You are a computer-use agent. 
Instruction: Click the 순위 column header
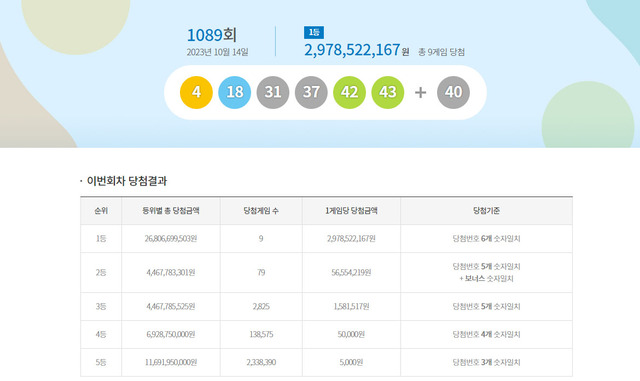click(101, 211)
